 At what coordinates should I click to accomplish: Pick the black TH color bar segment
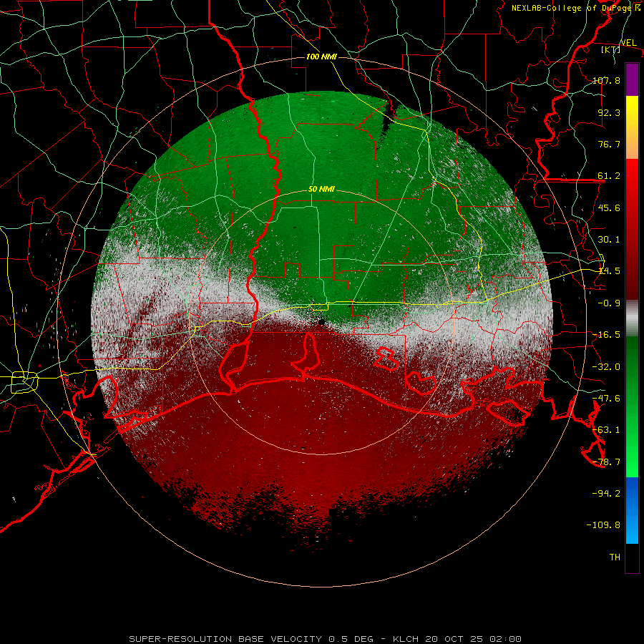point(632,557)
